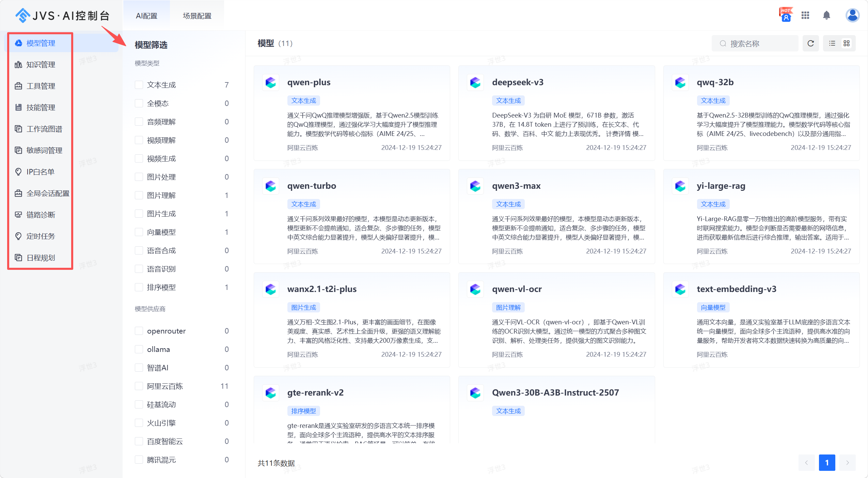This screenshot has height=478, width=868.
Task: Click the 工具管理 sidebar icon
Action: pos(18,86)
